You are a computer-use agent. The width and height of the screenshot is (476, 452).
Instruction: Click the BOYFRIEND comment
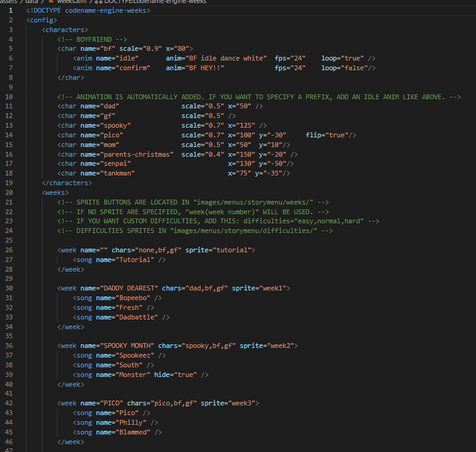coord(92,39)
